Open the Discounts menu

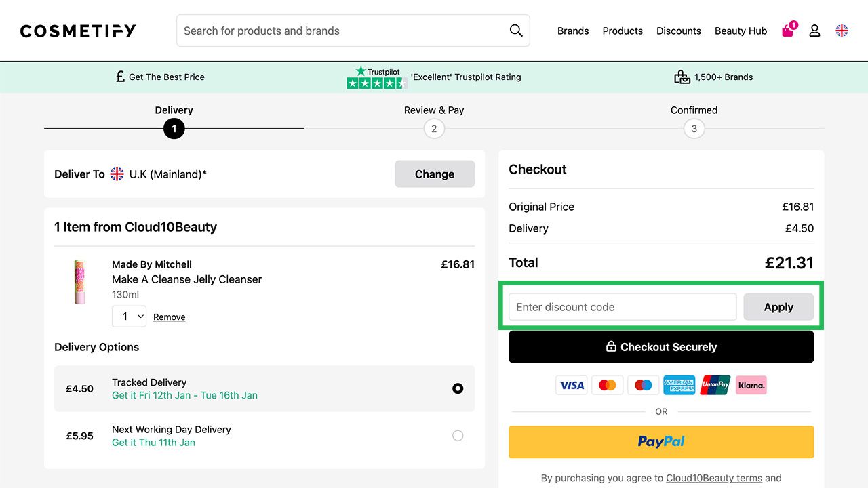pyautogui.click(x=679, y=30)
